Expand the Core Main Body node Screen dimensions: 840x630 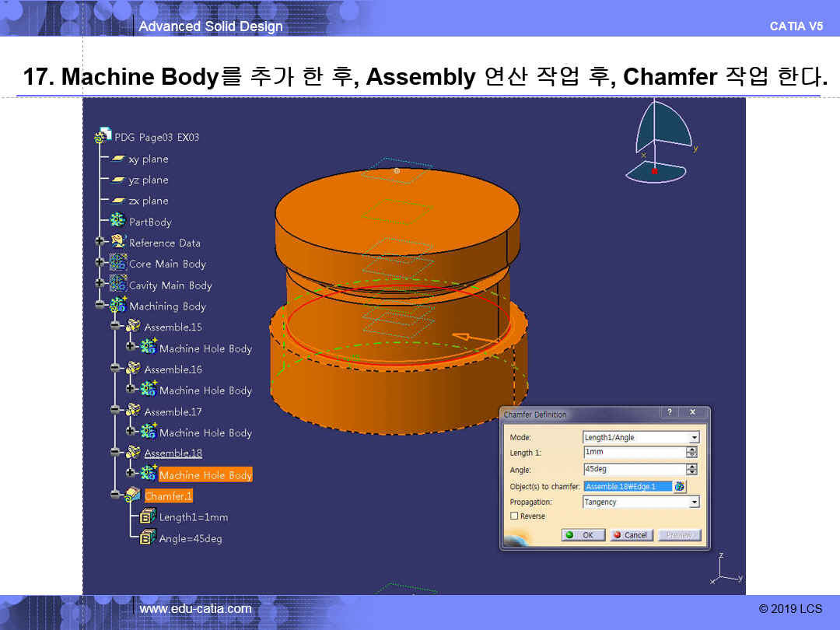[100, 264]
